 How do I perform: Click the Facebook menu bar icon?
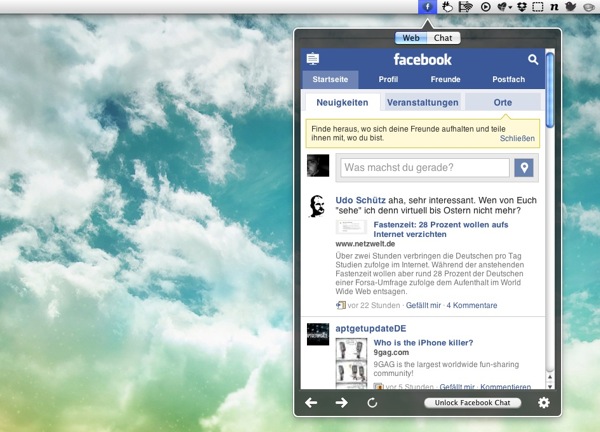click(427, 7)
